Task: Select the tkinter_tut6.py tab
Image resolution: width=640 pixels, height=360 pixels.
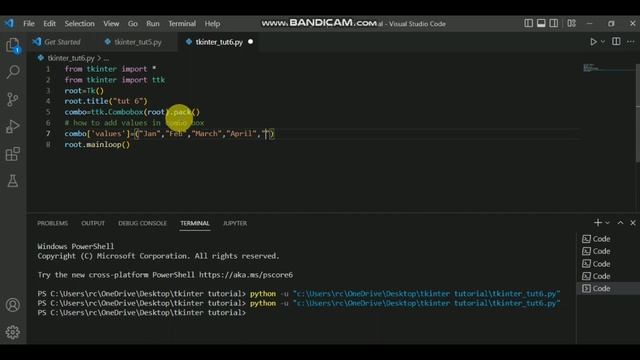Action: coord(219,42)
